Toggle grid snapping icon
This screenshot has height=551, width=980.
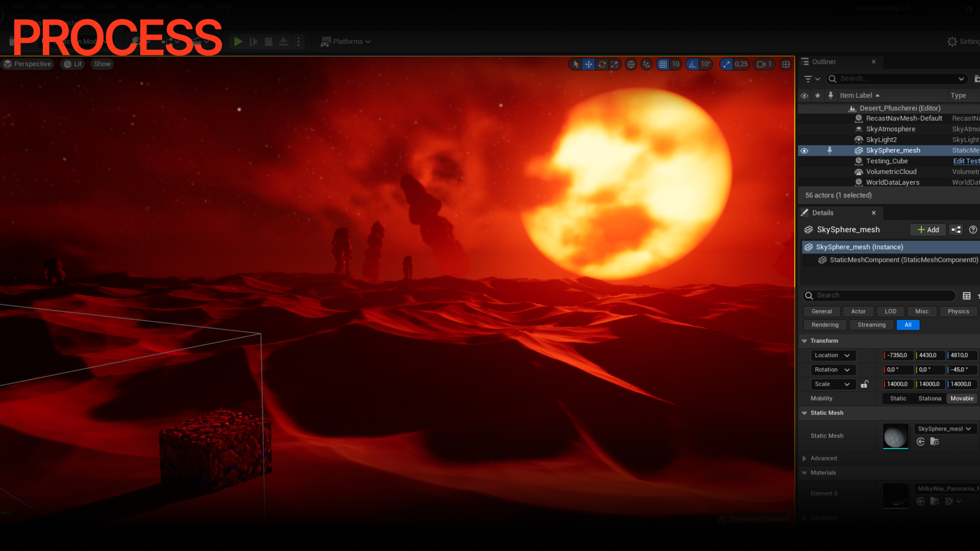pos(663,64)
